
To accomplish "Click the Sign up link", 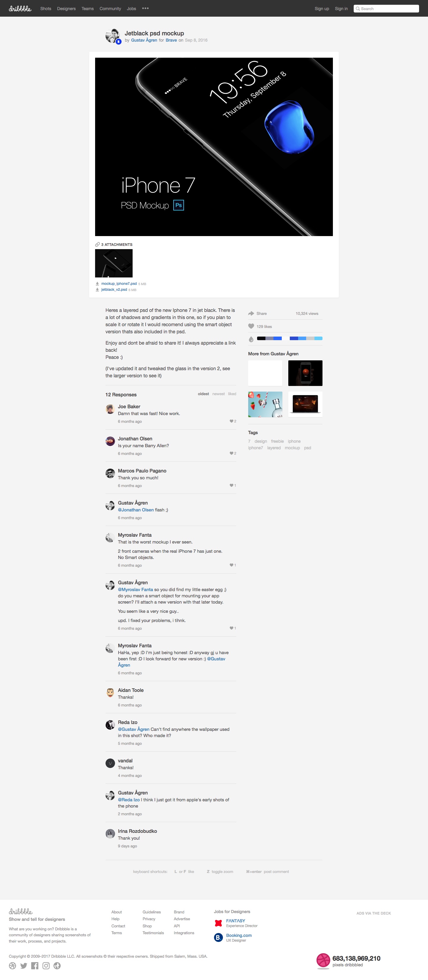I will [322, 8].
